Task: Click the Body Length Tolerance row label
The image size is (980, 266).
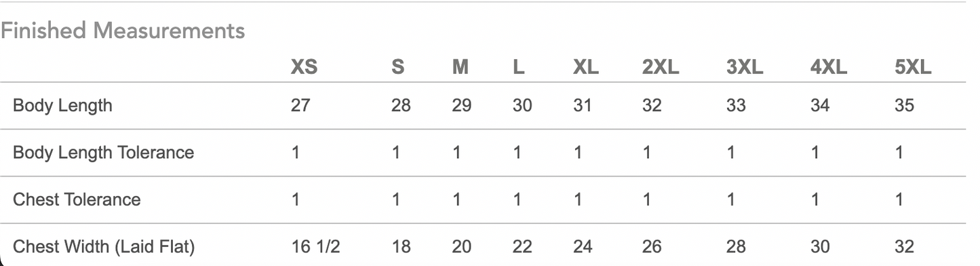Action: (x=104, y=153)
